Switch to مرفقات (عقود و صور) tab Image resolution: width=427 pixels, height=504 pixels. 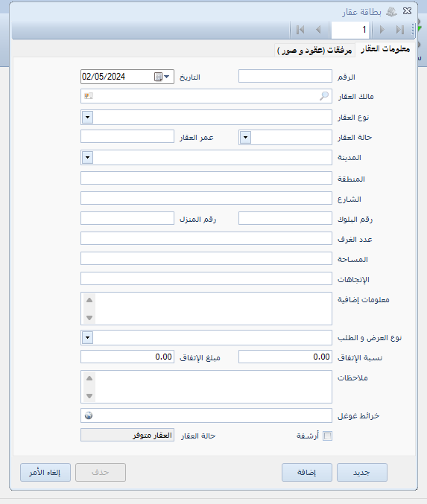coord(314,50)
